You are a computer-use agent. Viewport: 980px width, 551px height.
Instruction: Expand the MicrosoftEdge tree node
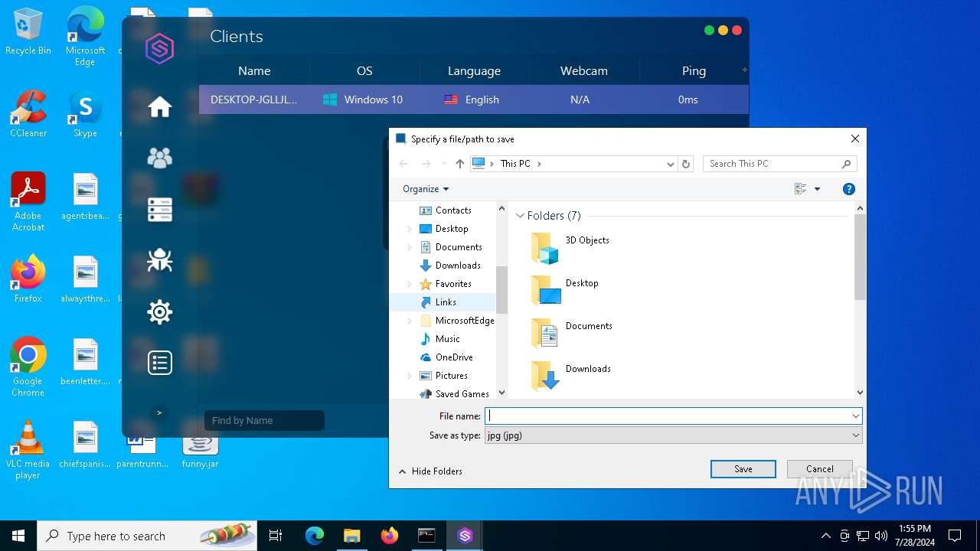point(410,321)
